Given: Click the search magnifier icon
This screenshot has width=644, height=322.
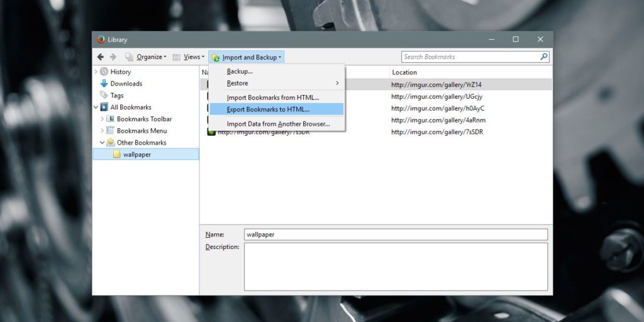Looking at the screenshot, I should tap(544, 57).
